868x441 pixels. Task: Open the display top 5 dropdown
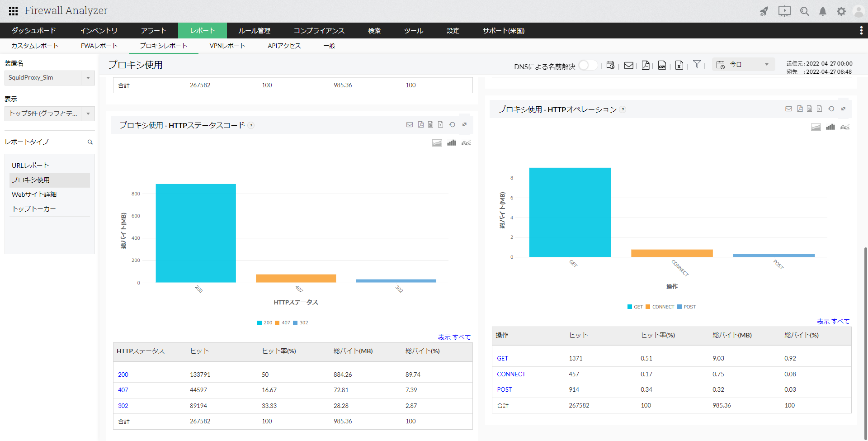tap(88, 114)
